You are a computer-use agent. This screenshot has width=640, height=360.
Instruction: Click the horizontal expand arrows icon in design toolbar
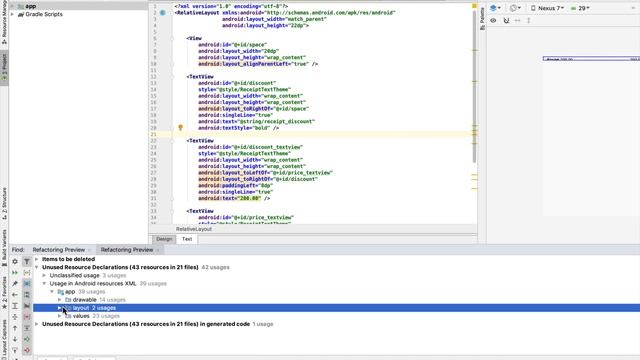518,20
